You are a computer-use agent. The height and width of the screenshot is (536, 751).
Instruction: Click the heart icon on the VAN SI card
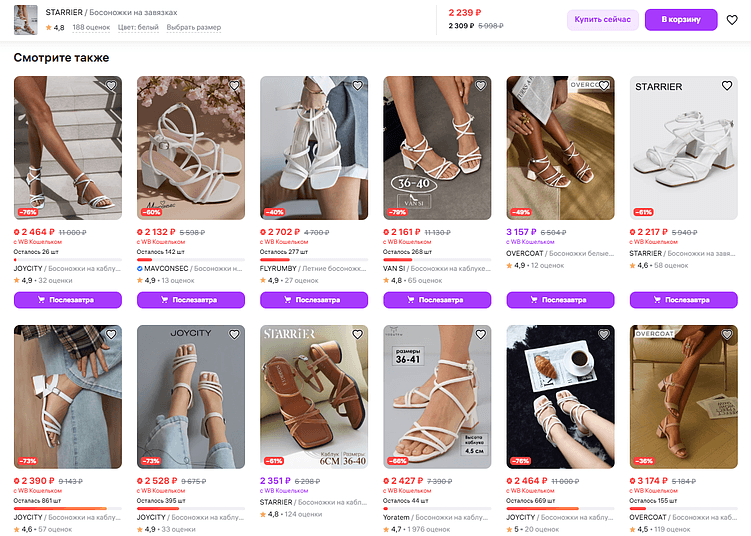click(482, 86)
